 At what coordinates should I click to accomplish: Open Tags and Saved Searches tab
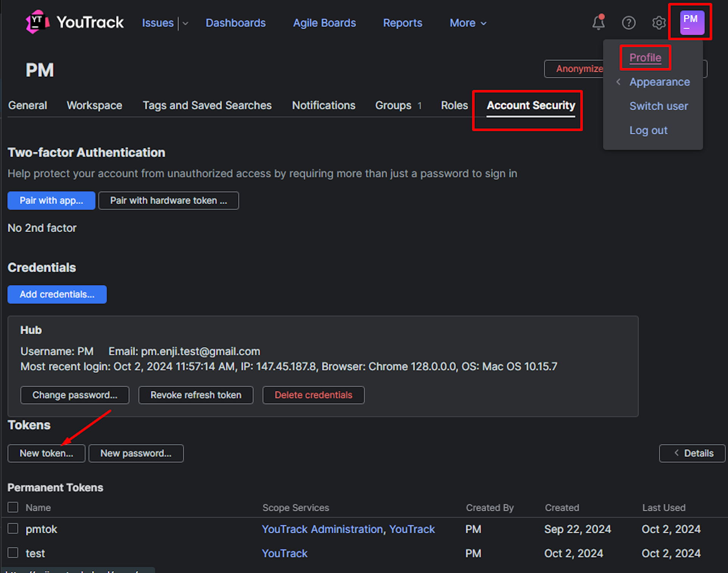pos(207,105)
